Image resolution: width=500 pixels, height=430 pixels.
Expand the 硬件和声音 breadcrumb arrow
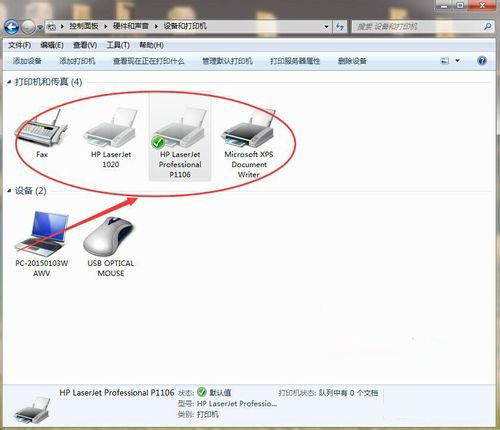tap(156, 26)
